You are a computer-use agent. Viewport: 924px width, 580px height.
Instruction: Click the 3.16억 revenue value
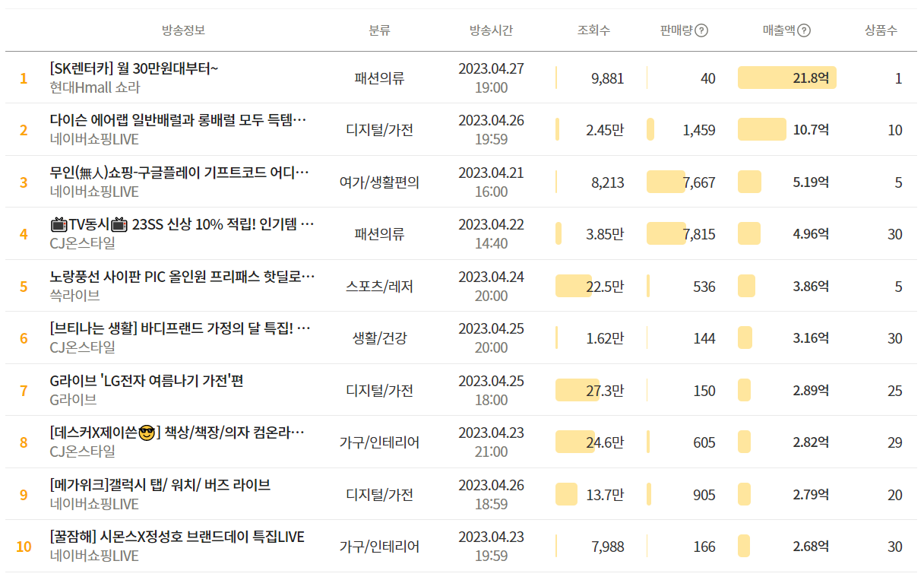pyautogui.click(x=811, y=338)
